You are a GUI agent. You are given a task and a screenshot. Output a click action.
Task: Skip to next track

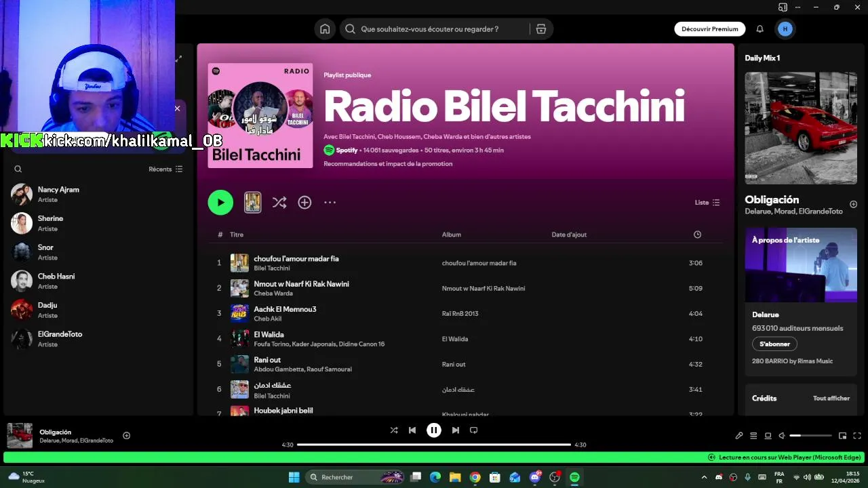click(456, 430)
